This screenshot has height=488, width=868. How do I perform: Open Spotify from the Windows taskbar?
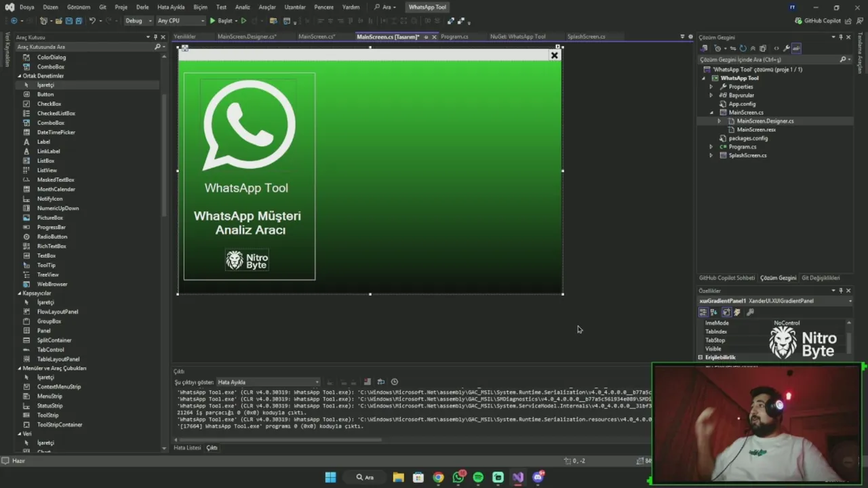click(x=478, y=477)
